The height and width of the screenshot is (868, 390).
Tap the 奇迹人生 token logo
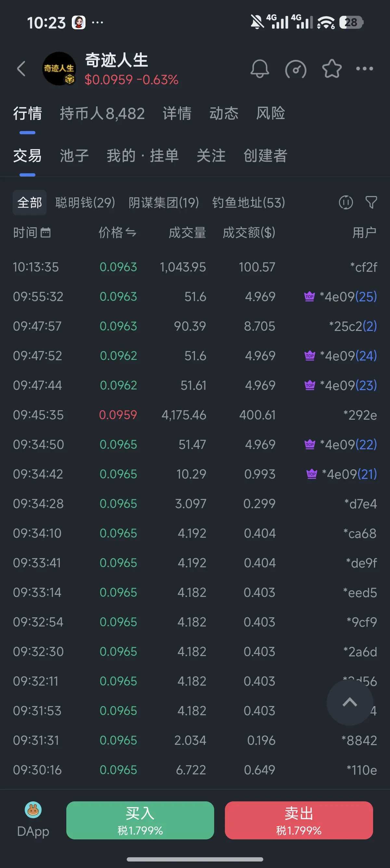(x=59, y=69)
